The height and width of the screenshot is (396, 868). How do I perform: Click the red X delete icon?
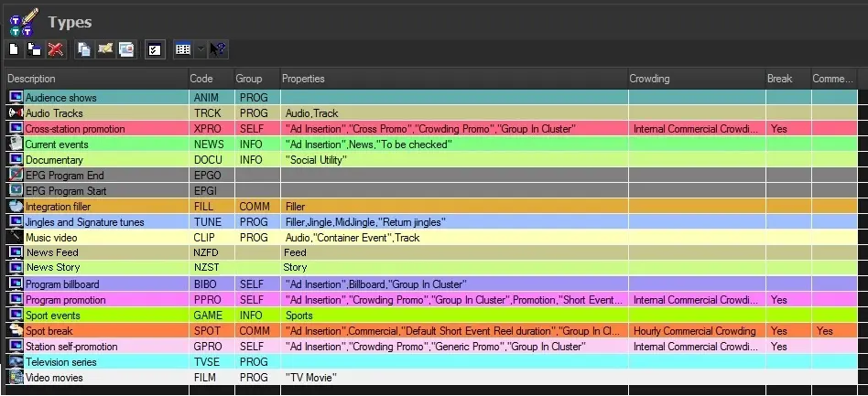[55, 49]
